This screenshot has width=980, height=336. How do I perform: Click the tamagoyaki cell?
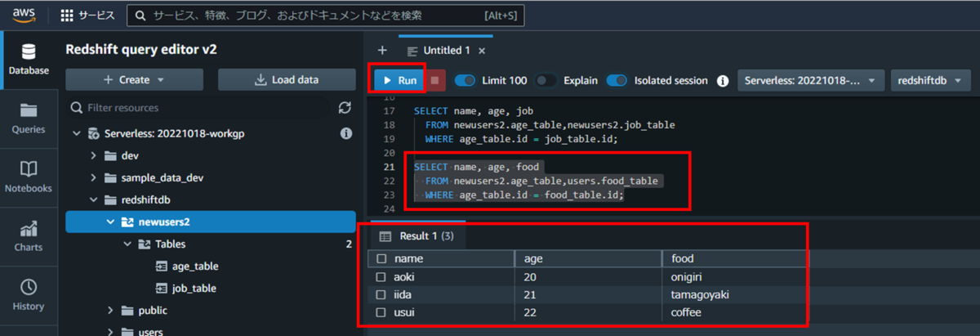pos(735,294)
